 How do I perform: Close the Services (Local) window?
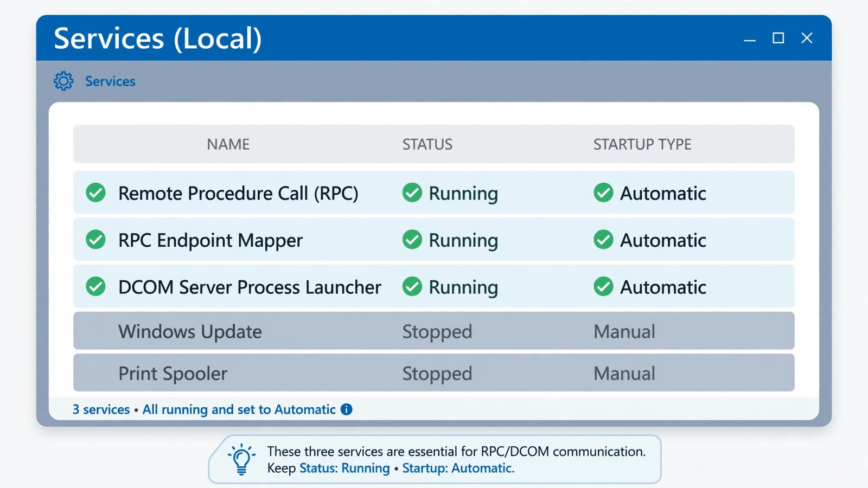pos(807,38)
